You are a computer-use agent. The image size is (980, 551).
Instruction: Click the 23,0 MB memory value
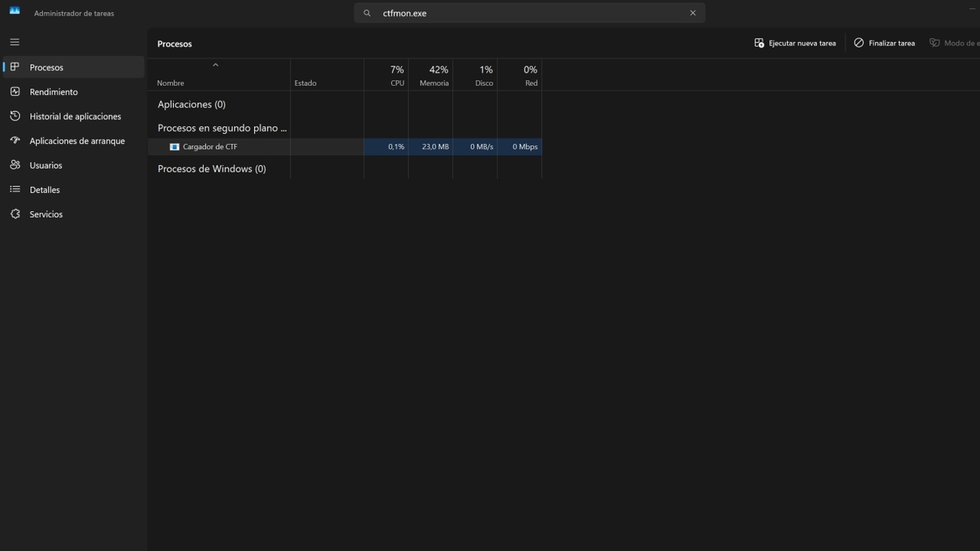(435, 147)
